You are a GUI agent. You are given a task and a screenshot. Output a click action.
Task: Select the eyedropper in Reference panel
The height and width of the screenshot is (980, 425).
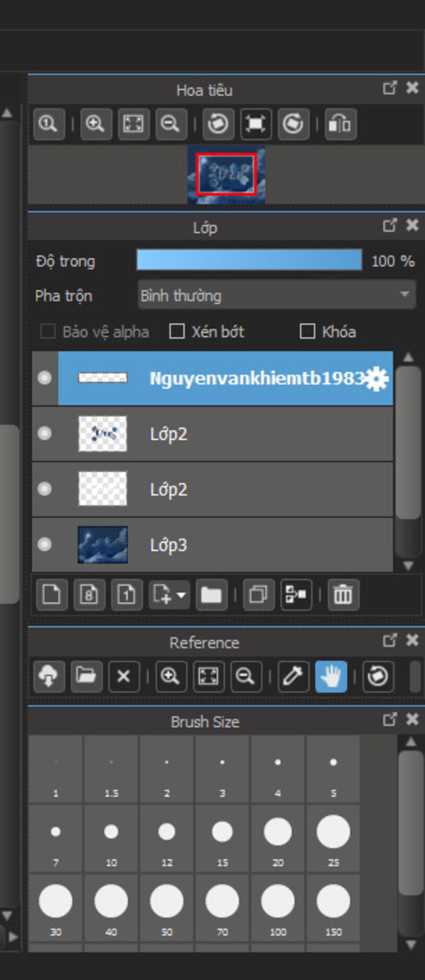(293, 676)
